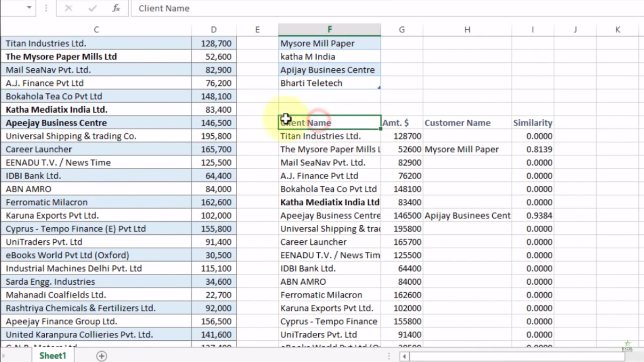Confirm the entry with the checkmark icon
644x362 pixels.
(x=92, y=8)
